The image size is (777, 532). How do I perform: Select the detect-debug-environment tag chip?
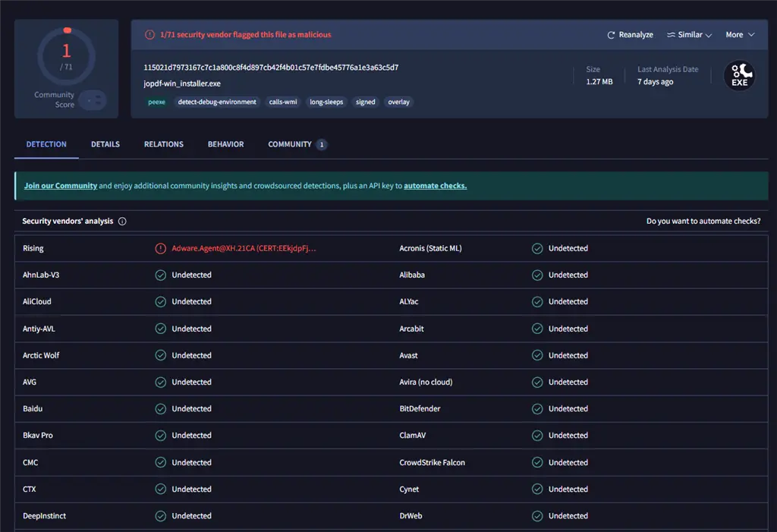pos(217,102)
